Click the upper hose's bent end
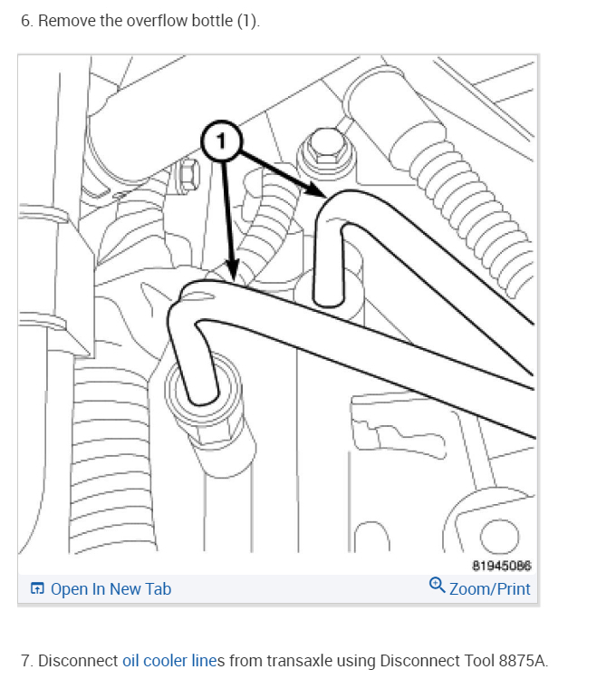Viewport: 616px width, 689px height. click(x=329, y=255)
